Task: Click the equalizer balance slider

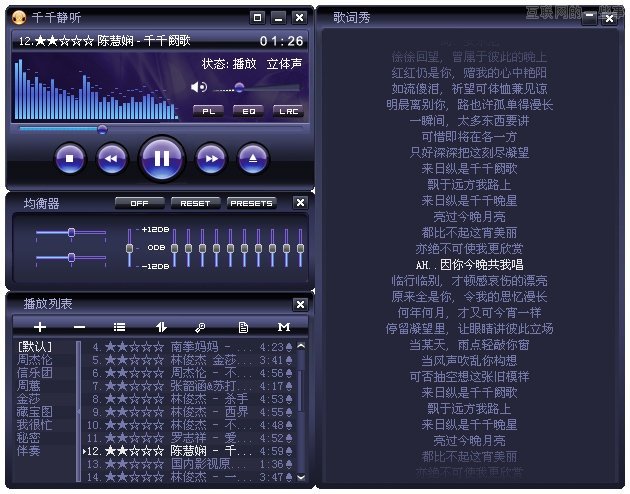Action: click(x=71, y=233)
